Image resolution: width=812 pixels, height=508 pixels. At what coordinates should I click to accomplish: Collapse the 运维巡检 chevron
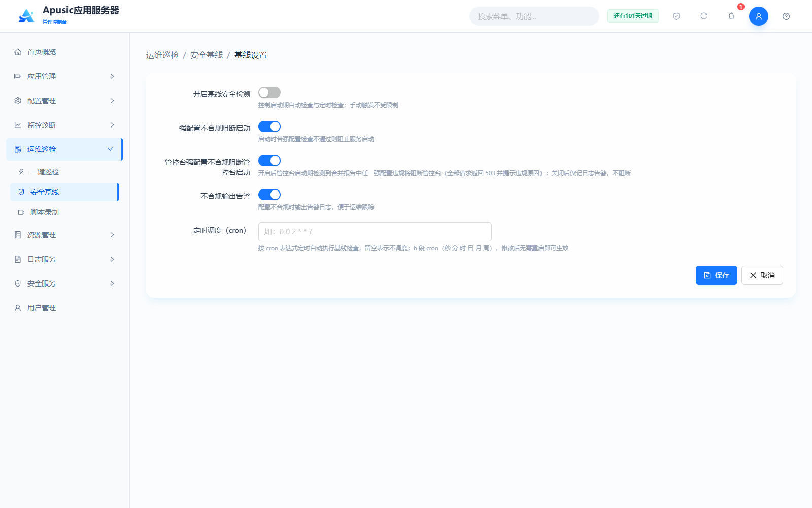[110, 149]
